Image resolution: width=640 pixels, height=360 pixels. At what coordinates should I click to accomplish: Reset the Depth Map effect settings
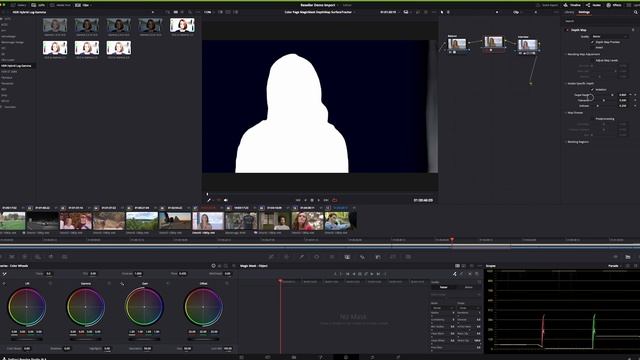pyautogui.click(x=633, y=30)
